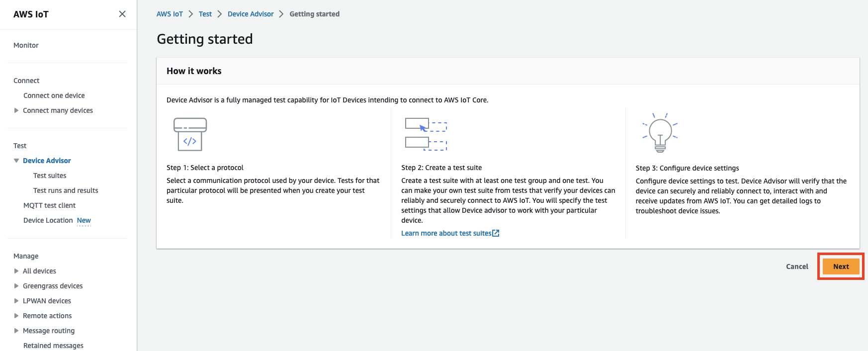Screen dimensions: 868x351
Task: Click the Select a protocol step icon
Action: click(x=190, y=134)
